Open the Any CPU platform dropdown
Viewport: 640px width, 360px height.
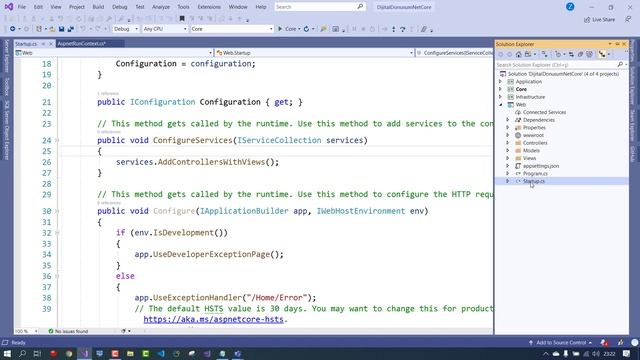click(165, 29)
